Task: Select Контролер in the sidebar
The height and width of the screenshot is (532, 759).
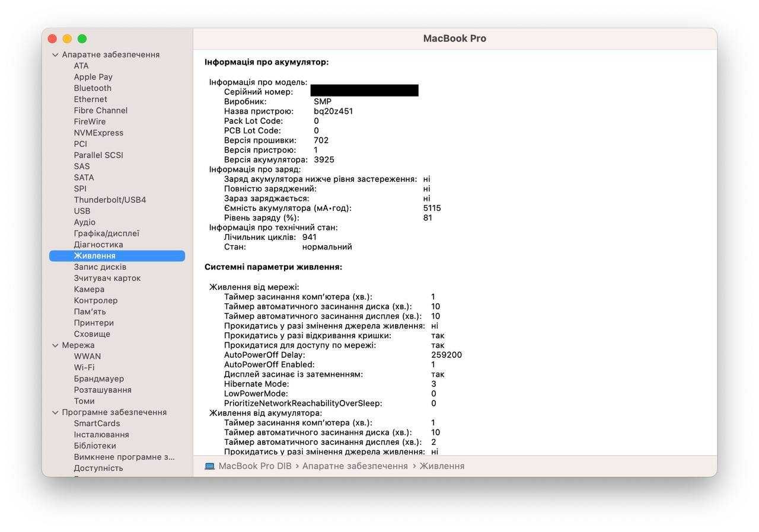Action: tap(95, 301)
